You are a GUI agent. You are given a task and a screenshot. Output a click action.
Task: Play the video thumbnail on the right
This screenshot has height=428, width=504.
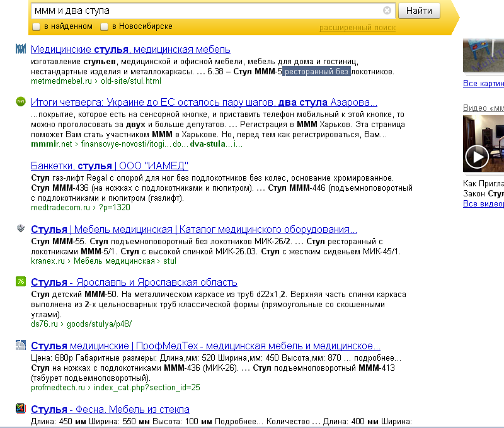(477, 155)
